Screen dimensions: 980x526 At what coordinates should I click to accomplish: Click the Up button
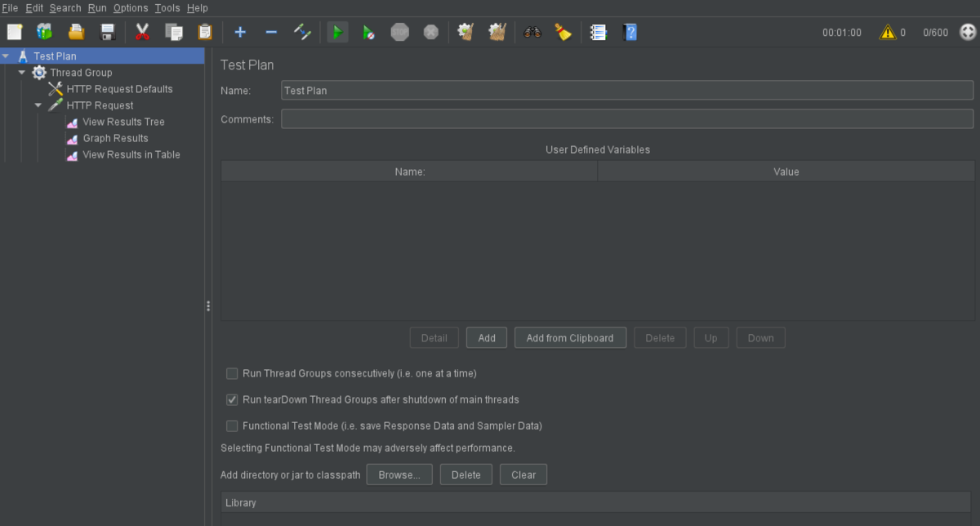711,338
